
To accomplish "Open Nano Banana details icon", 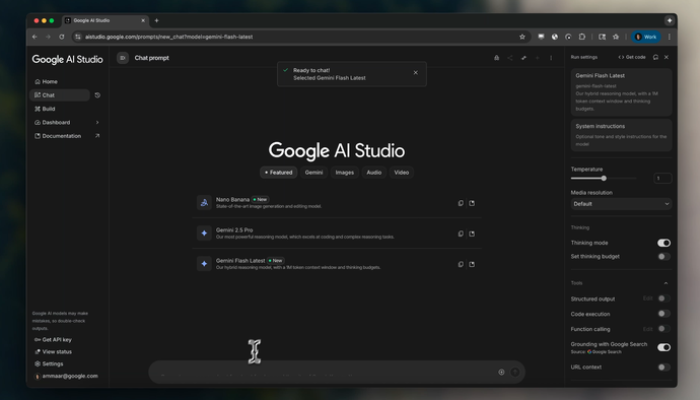I will [x=472, y=203].
